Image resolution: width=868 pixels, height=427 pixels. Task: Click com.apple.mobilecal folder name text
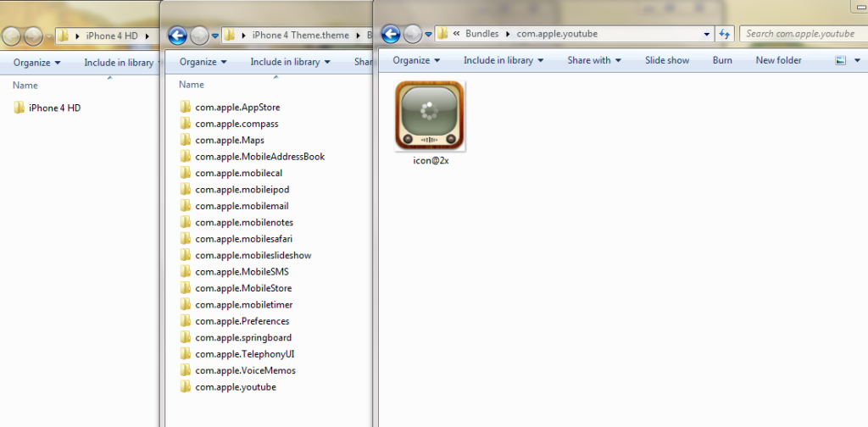239,173
